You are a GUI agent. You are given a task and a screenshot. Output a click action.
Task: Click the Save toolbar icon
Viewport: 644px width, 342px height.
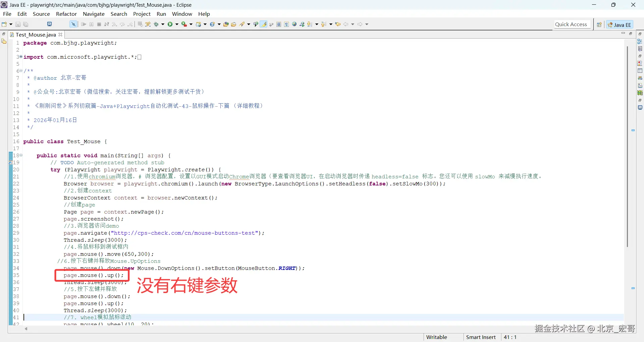[18, 24]
